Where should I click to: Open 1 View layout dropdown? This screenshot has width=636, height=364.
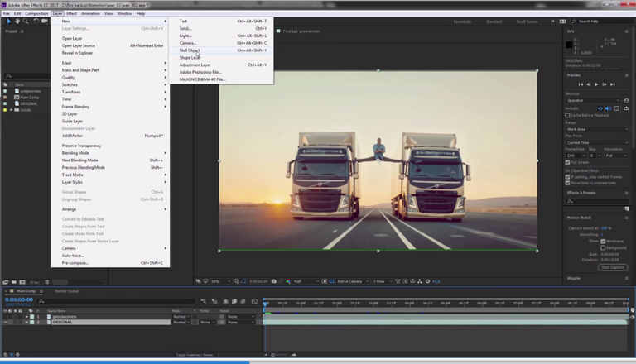[x=382, y=281]
